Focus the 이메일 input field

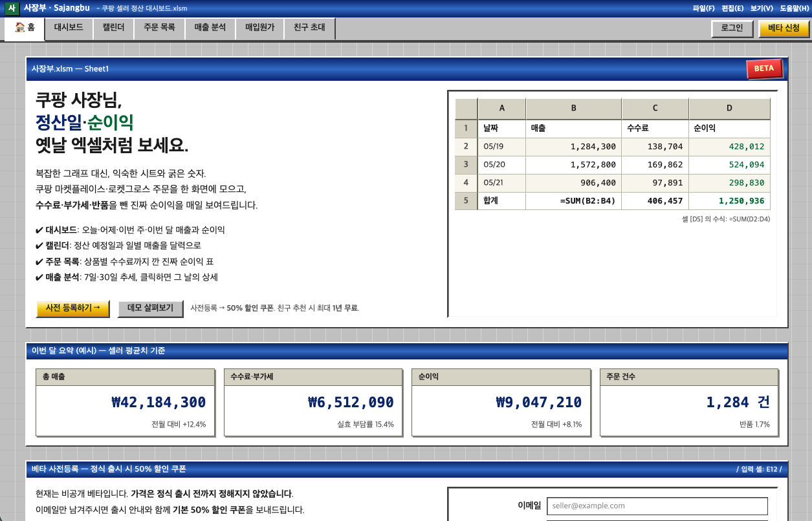(657, 506)
